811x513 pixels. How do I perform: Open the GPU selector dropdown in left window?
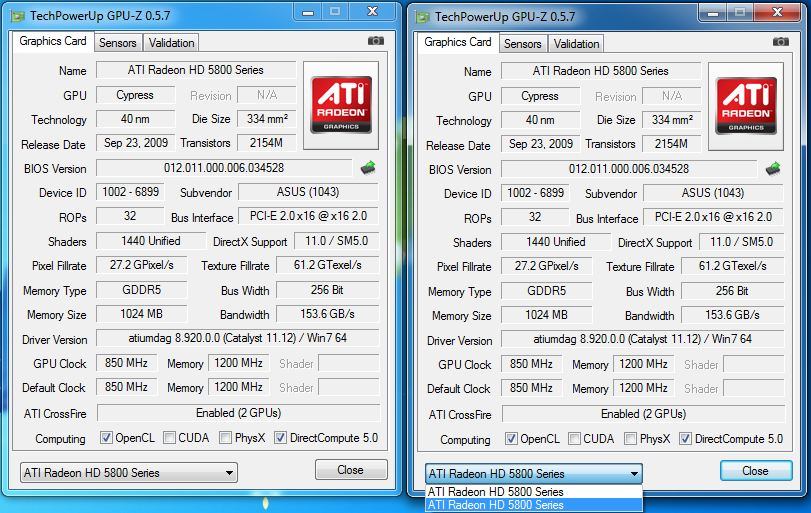pos(129,473)
